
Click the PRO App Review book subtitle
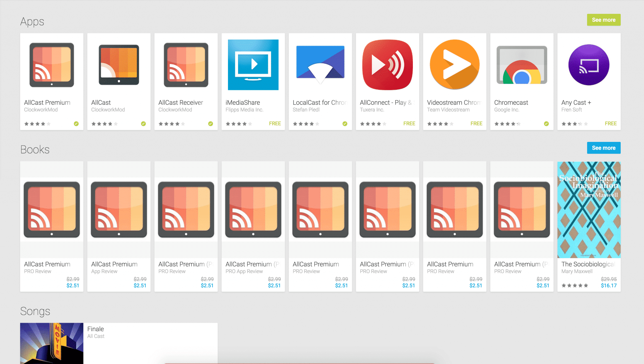point(244,272)
